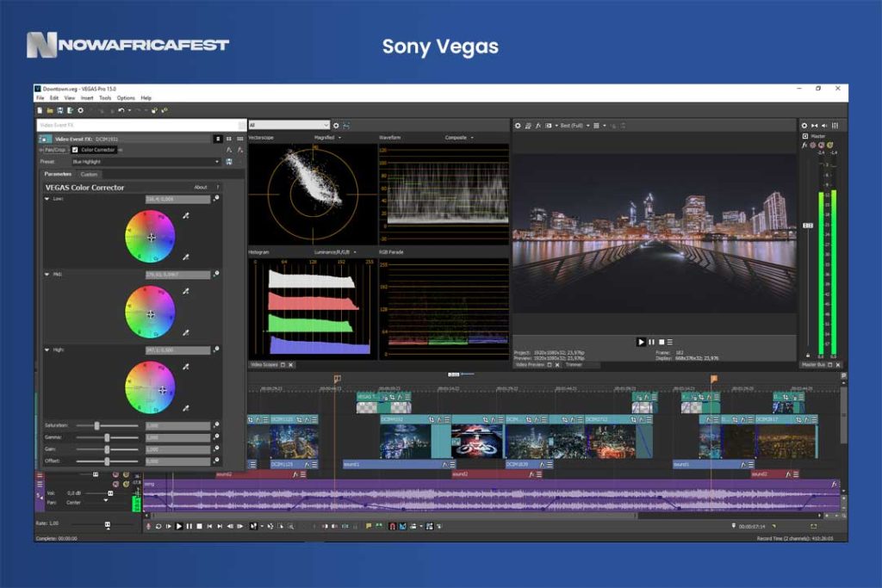Click the loop playback icon in transport
The image size is (882, 588).
tap(158, 526)
